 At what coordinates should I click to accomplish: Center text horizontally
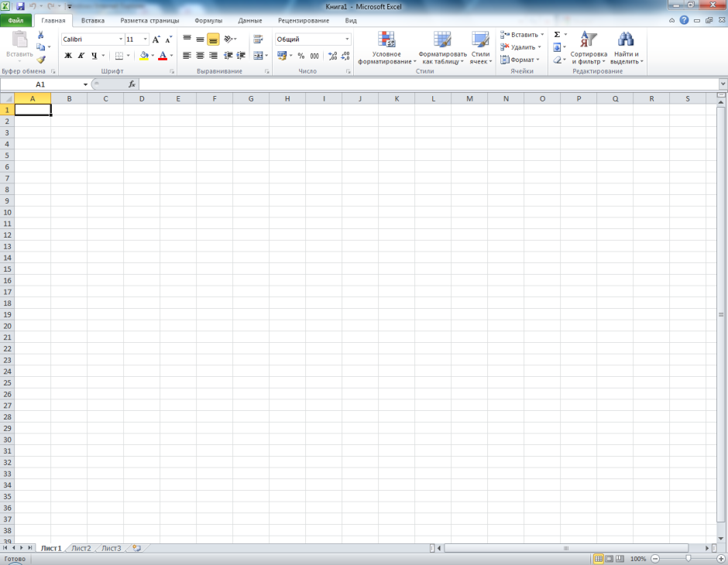click(200, 56)
